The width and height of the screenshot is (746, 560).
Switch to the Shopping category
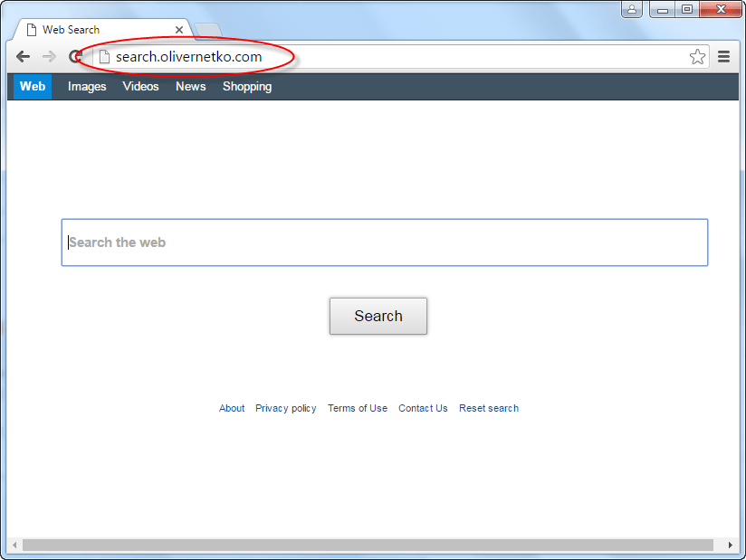247,87
